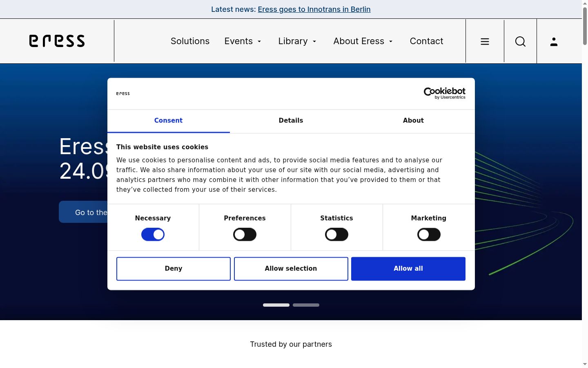588x368 pixels.
Task: Enable the Preferences cookies switch
Action: point(245,234)
